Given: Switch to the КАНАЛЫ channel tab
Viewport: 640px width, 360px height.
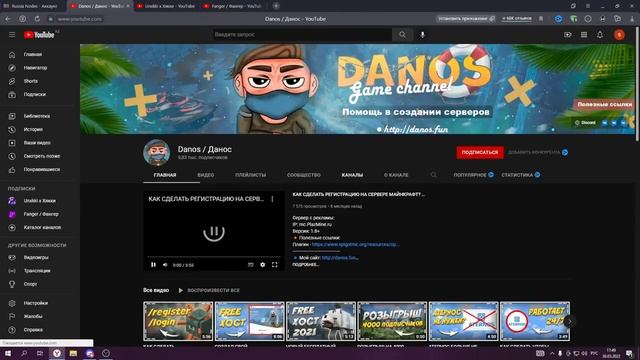Looking at the screenshot, I should (352, 175).
